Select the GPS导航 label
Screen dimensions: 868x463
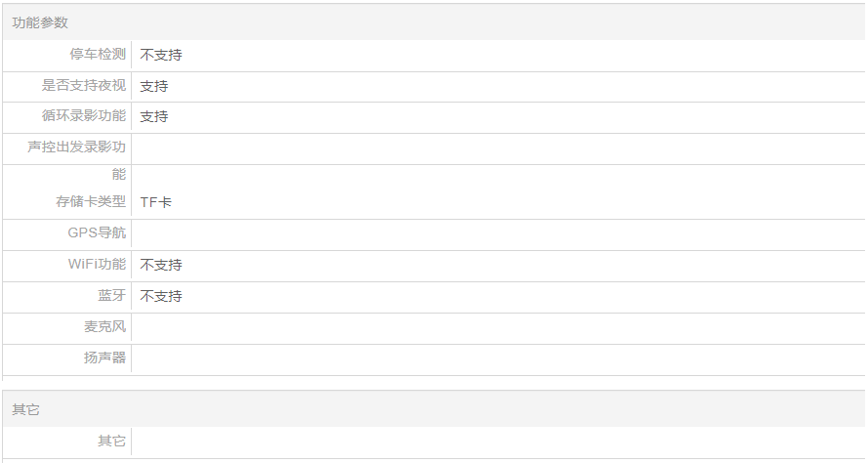pyautogui.click(x=97, y=233)
